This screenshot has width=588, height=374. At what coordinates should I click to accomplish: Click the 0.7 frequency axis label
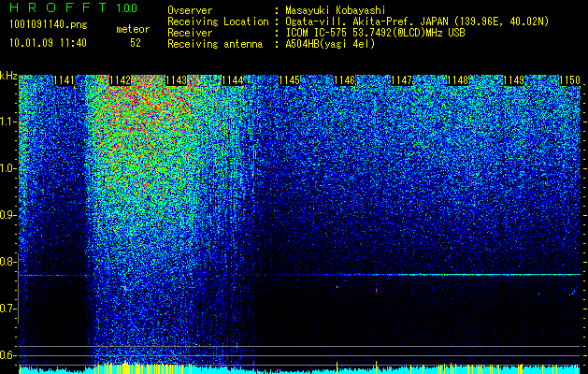7,309
